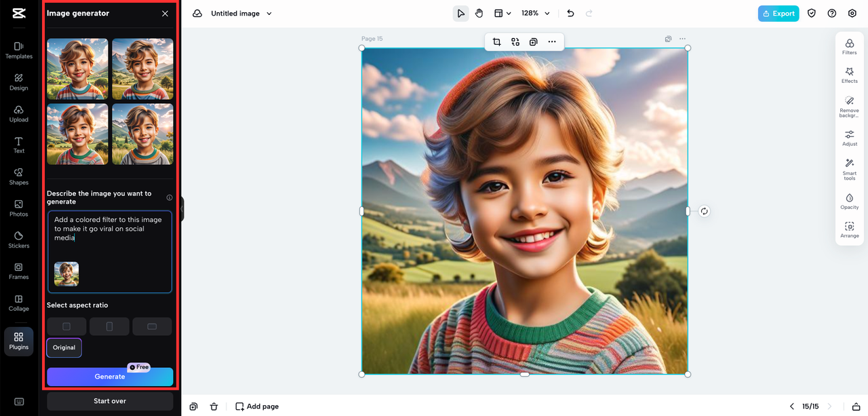Screen dimensions: 868x416
Task: Click the Remove background tool
Action: pos(849,105)
